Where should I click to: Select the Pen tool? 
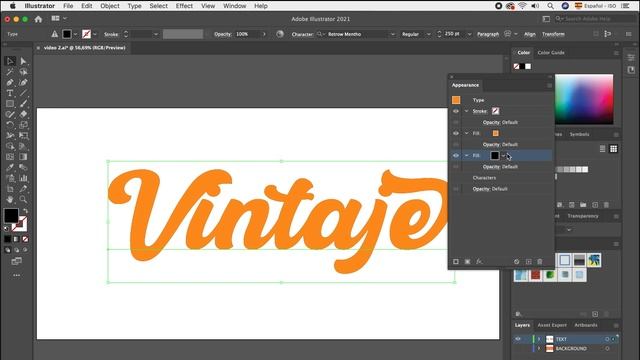point(10,82)
